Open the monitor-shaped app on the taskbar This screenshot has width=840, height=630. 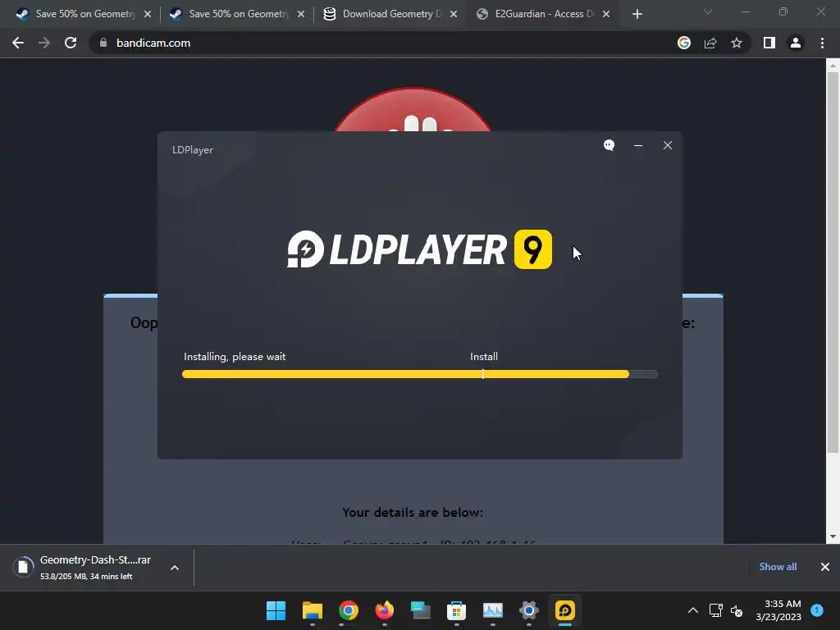(x=421, y=610)
